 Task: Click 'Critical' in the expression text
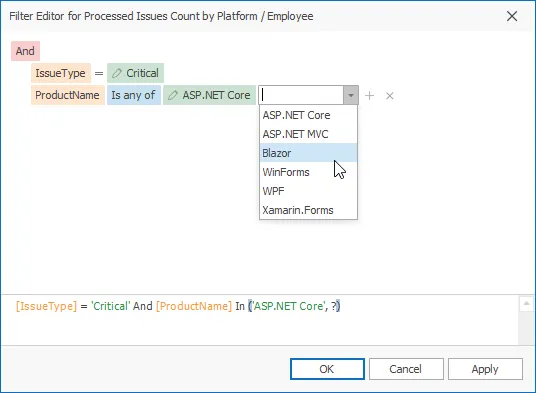pos(110,306)
